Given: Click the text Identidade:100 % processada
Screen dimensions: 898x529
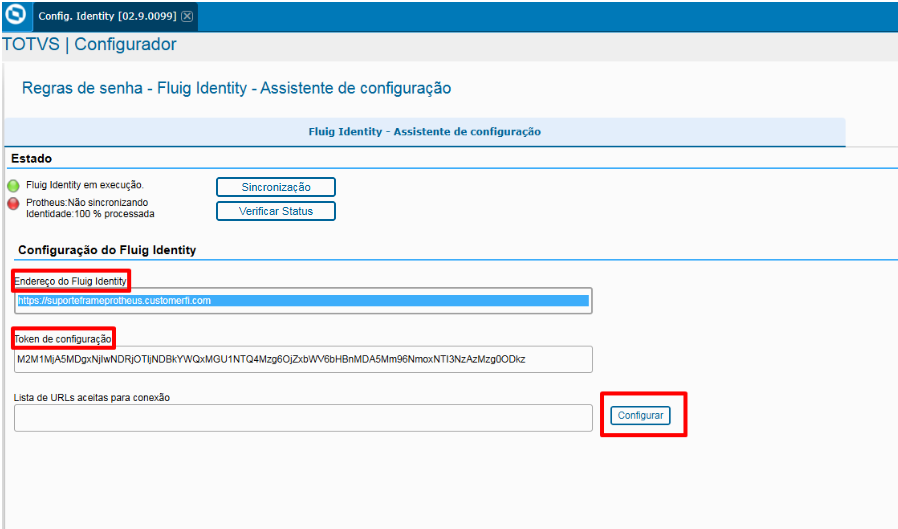Looking at the screenshot, I should [90, 214].
